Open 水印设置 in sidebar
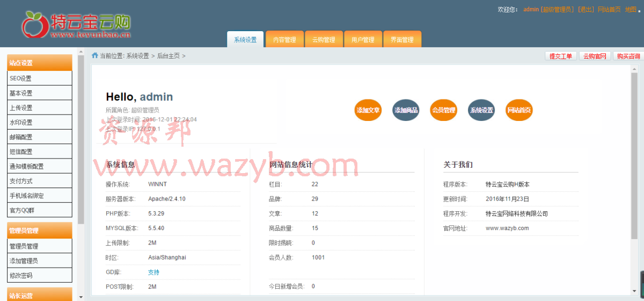This screenshot has width=644, height=301. [40, 122]
